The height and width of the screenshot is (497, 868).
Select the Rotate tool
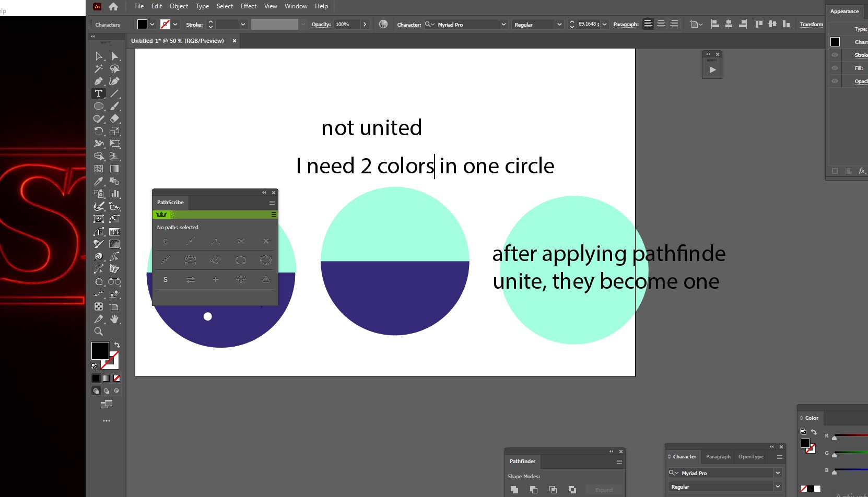pyautogui.click(x=98, y=131)
